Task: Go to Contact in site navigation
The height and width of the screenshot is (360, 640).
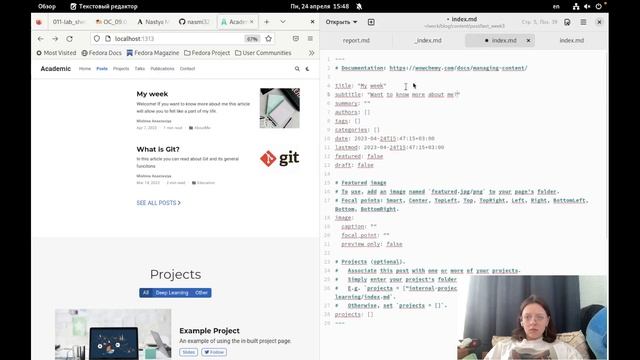Action: (187, 69)
